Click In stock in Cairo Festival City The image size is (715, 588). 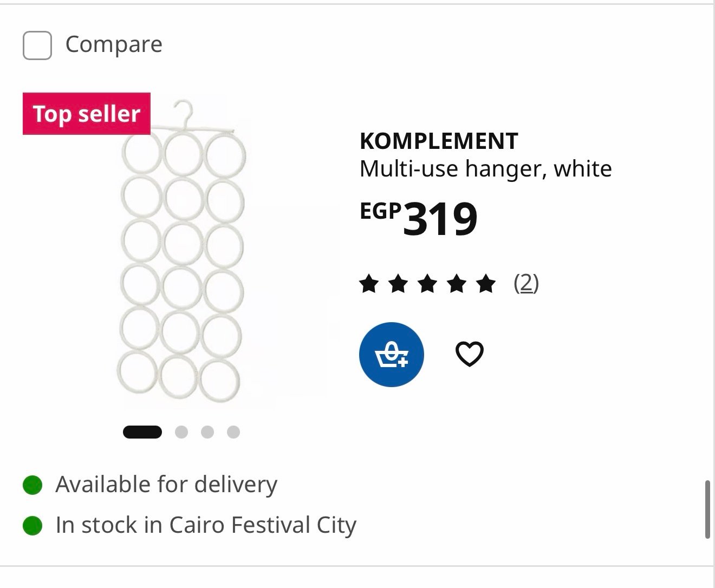click(x=206, y=525)
